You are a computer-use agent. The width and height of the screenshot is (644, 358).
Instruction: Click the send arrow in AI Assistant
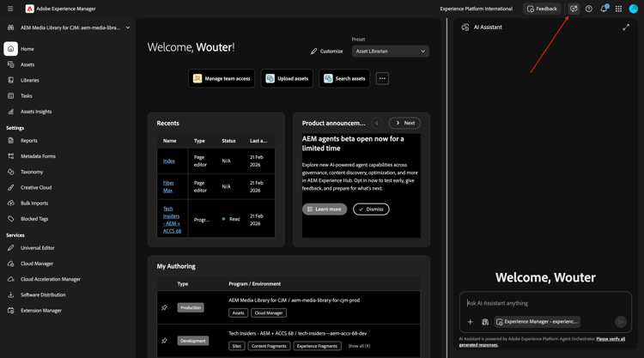pos(621,322)
